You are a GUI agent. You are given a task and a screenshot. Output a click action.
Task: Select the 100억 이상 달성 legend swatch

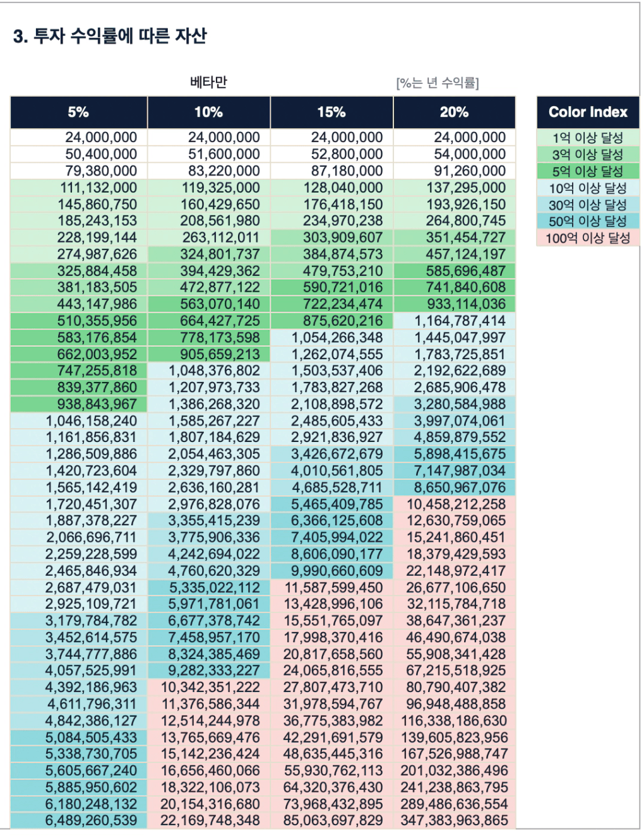pos(588,238)
